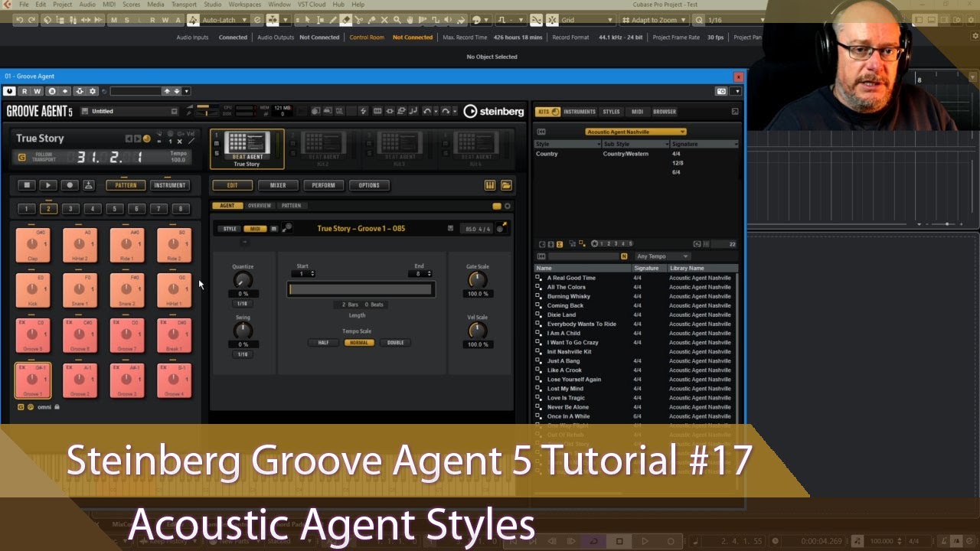Enable Write automation (W) on plug-in
Image resolution: width=980 pixels, height=551 pixels.
tap(37, 91)
